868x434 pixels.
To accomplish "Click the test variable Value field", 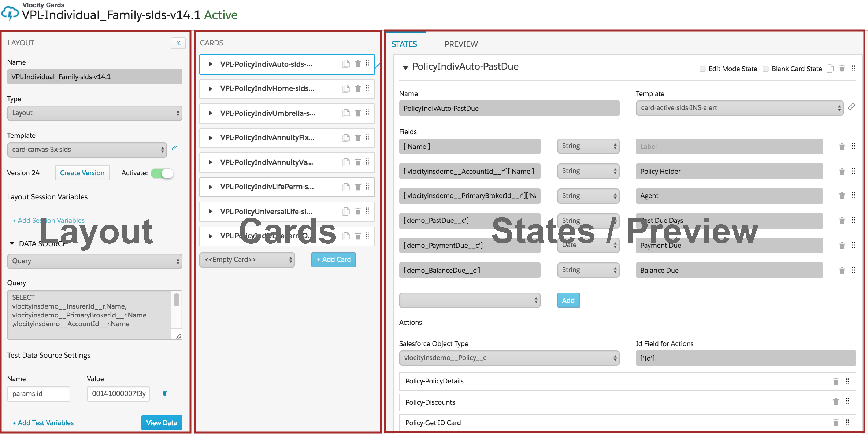I will [x=119, y=394].
